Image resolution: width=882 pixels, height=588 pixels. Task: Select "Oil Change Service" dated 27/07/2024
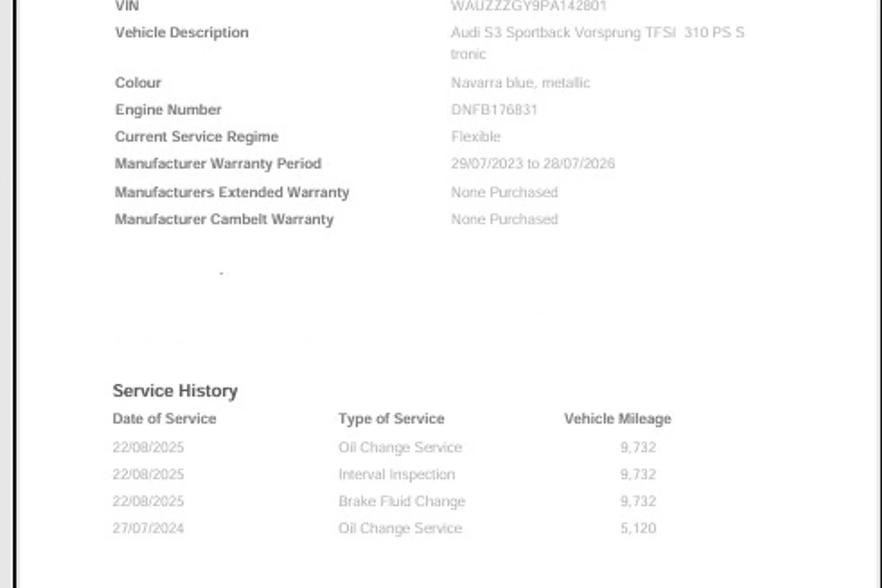tap(400, 528)
